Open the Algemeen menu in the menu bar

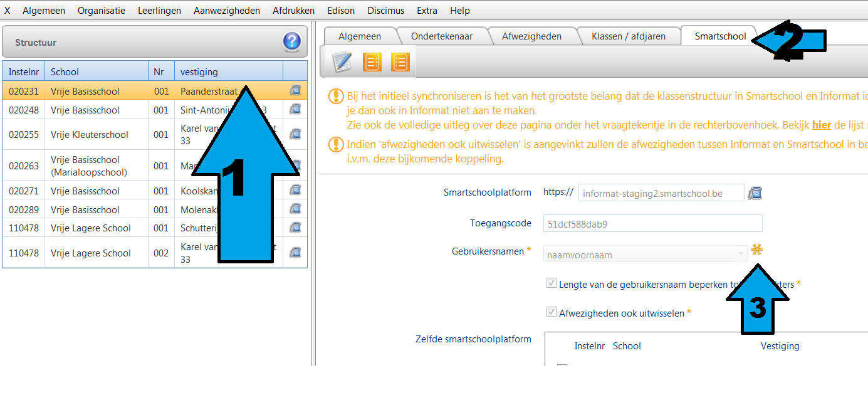(x=44, y=11)
